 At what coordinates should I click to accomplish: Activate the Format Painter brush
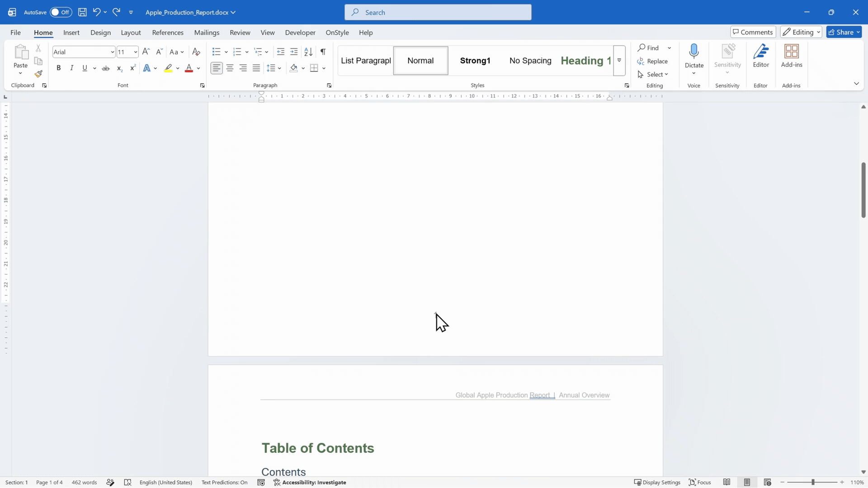click(38, 74)
